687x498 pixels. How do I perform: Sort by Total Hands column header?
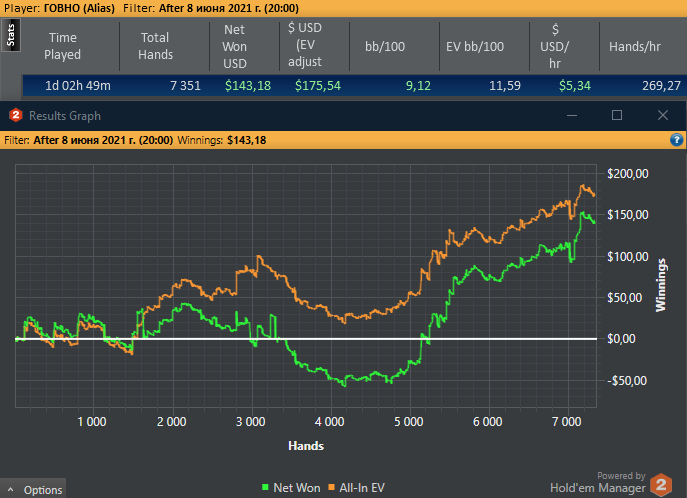[155, 46]
